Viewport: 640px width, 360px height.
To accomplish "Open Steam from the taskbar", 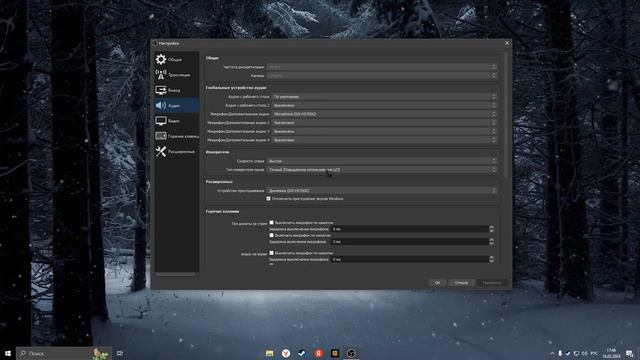I will (x=302, y=353).
